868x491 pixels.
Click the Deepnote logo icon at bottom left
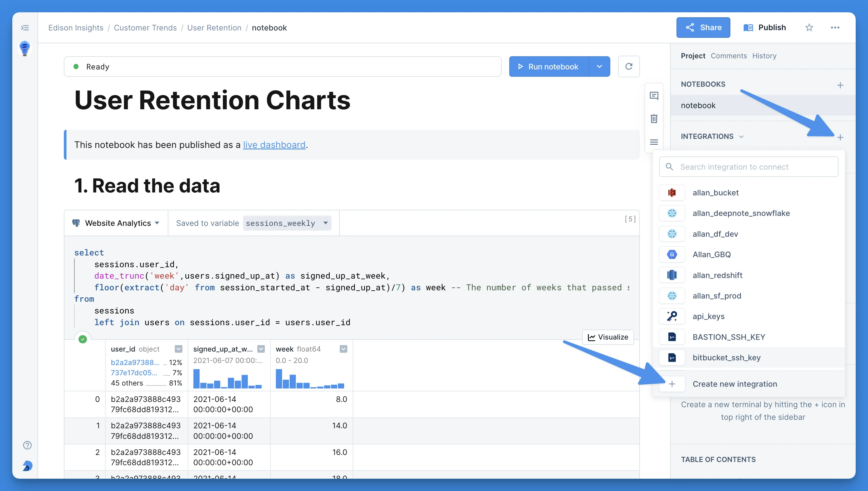27,466
